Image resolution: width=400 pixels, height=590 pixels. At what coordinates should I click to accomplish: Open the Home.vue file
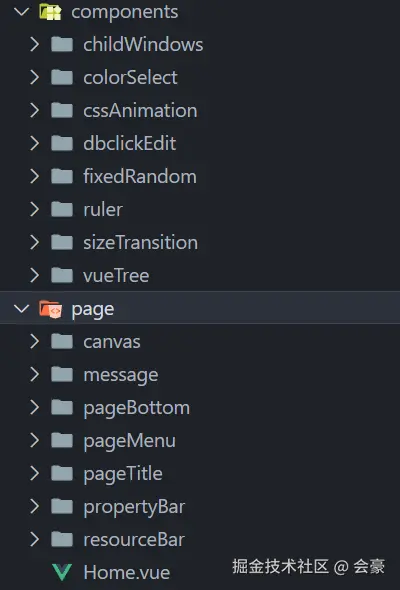click(x=126, y=572)
